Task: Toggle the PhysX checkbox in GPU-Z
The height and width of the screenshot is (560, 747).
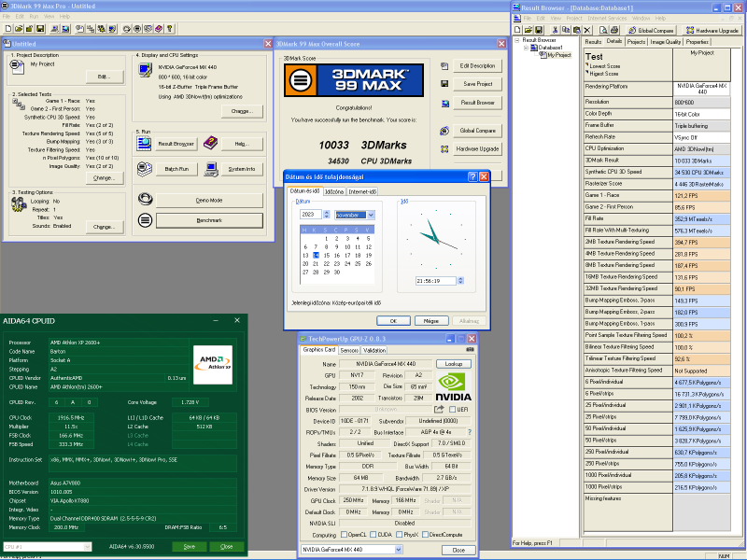Action: [400, 535]
